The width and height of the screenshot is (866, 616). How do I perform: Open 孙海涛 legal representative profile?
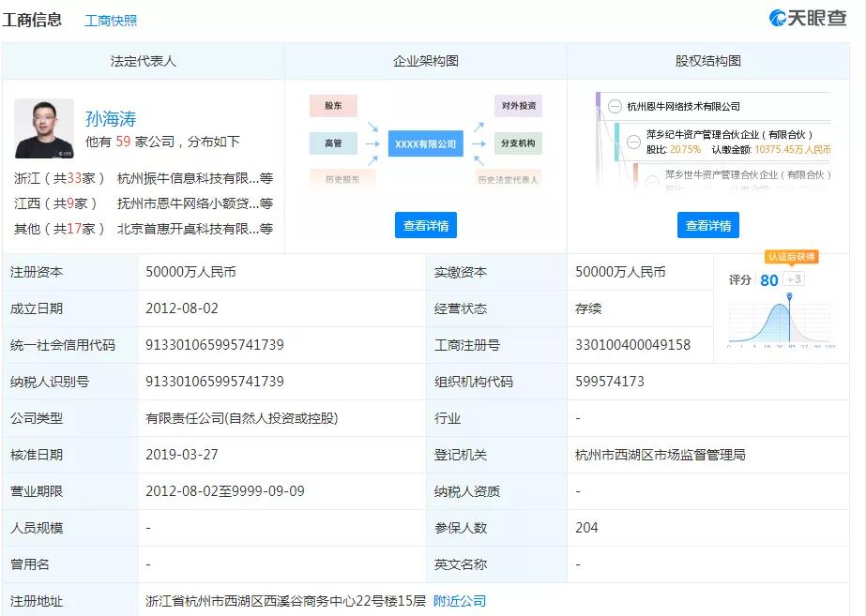tap(111, 119)
